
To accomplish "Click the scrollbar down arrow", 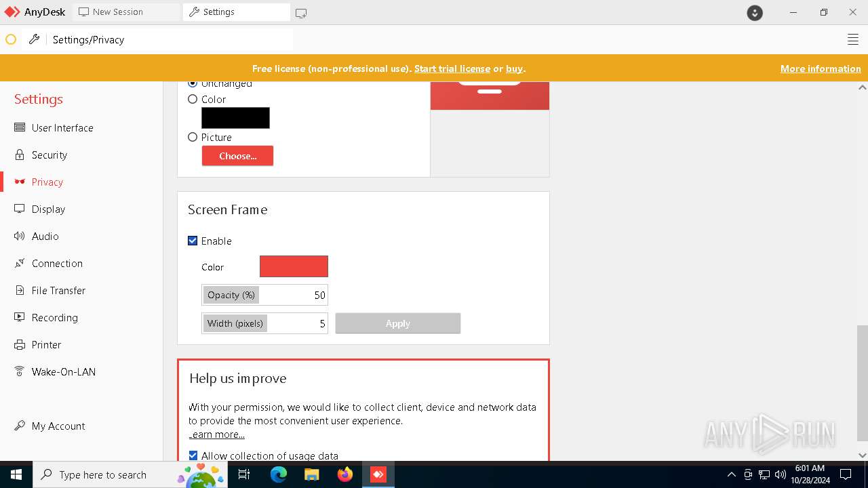I will coord(862,455).
